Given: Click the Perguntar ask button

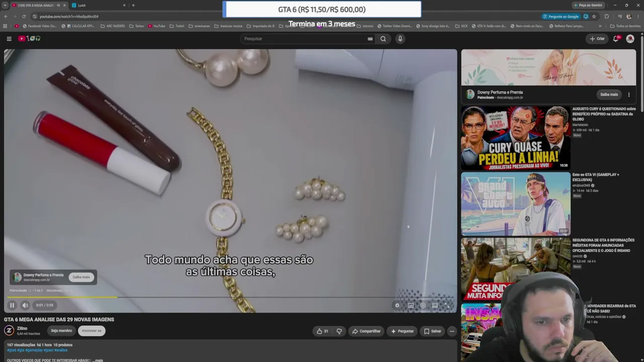Looking at the screenshot, I should coord(402,331).
